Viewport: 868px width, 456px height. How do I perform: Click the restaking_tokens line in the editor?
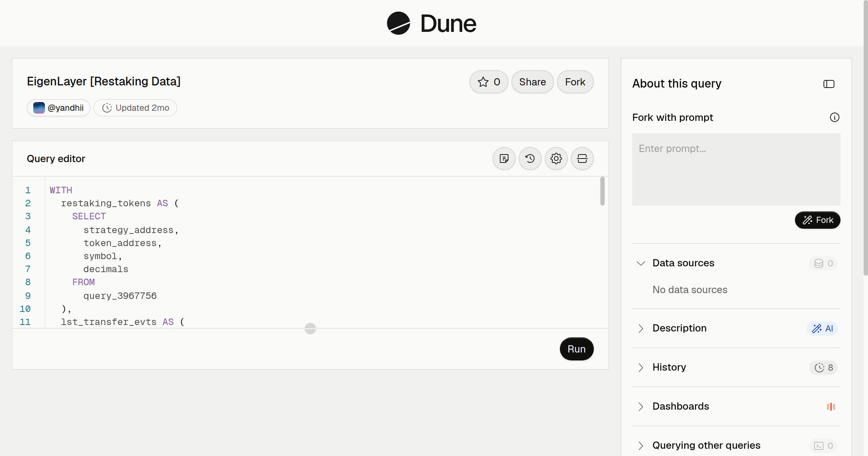click(120, 203)
